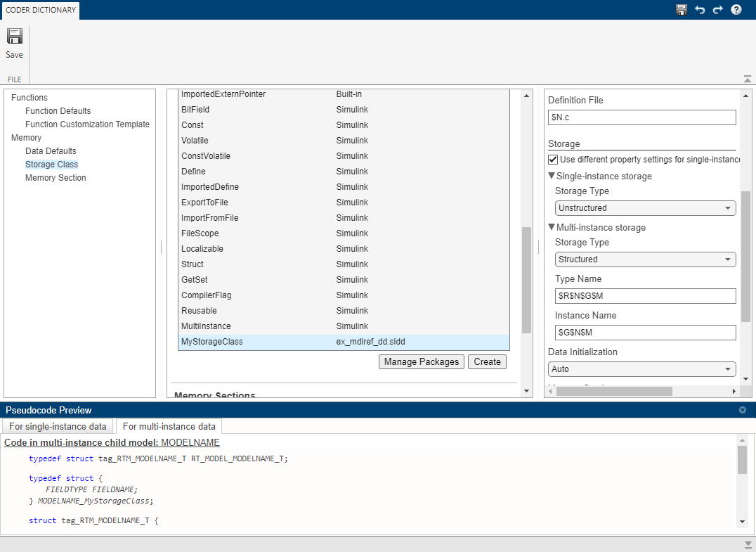Click the Create button
756x552 pixels.
487,362
